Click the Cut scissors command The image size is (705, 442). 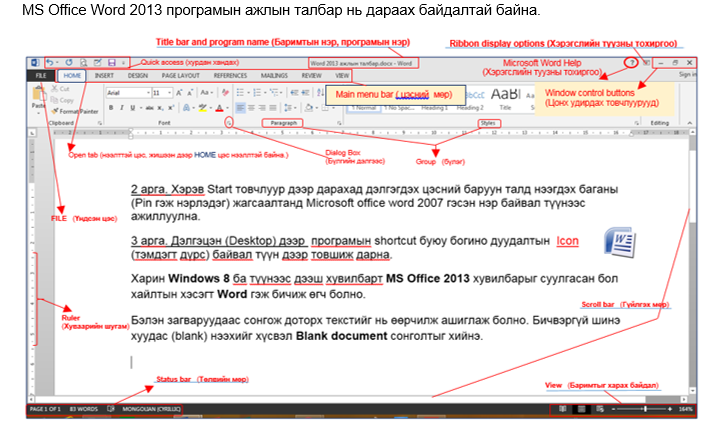(x=60, y=89)
